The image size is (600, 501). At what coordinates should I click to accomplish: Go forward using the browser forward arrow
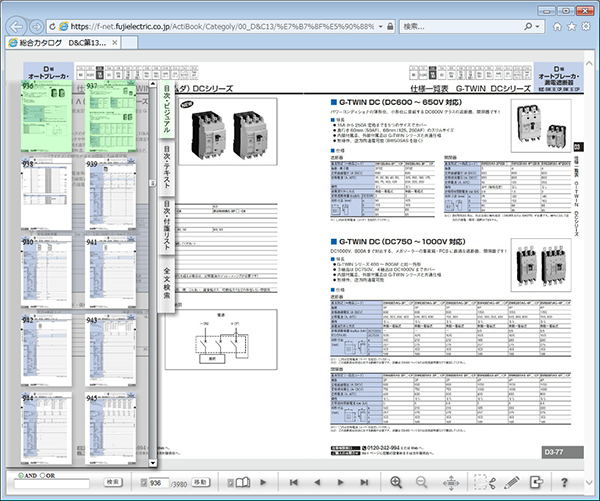click(x=36, y=26)
